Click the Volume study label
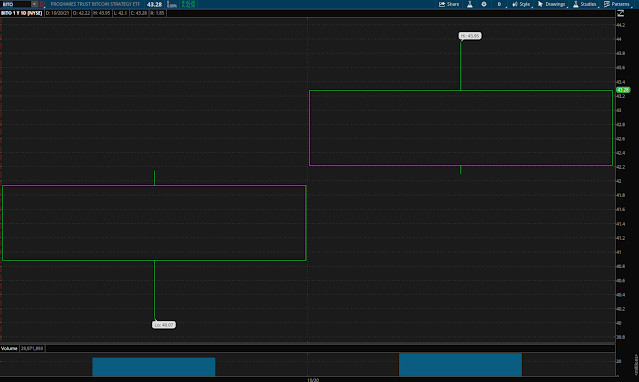The image size is (639, 382). (9, 348)
